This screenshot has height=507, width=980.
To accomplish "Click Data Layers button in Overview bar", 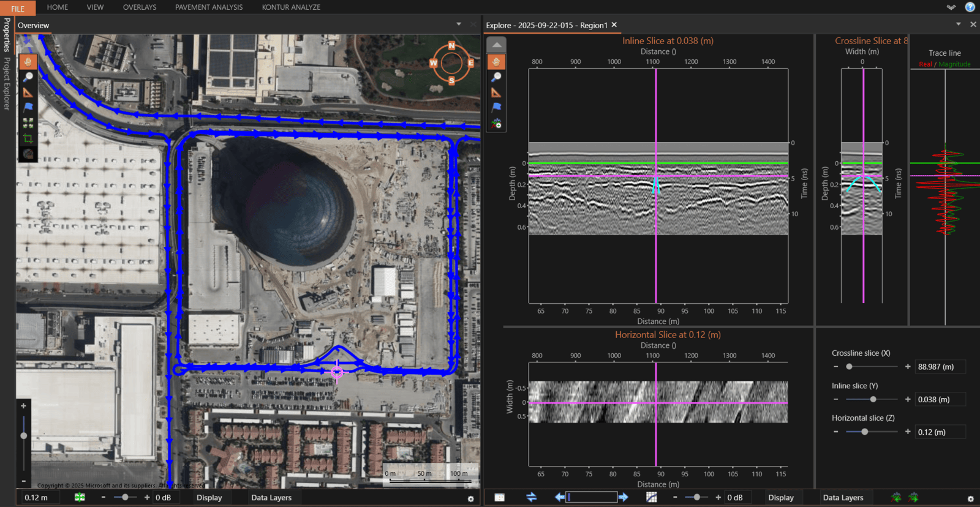I will coord(271,498).
